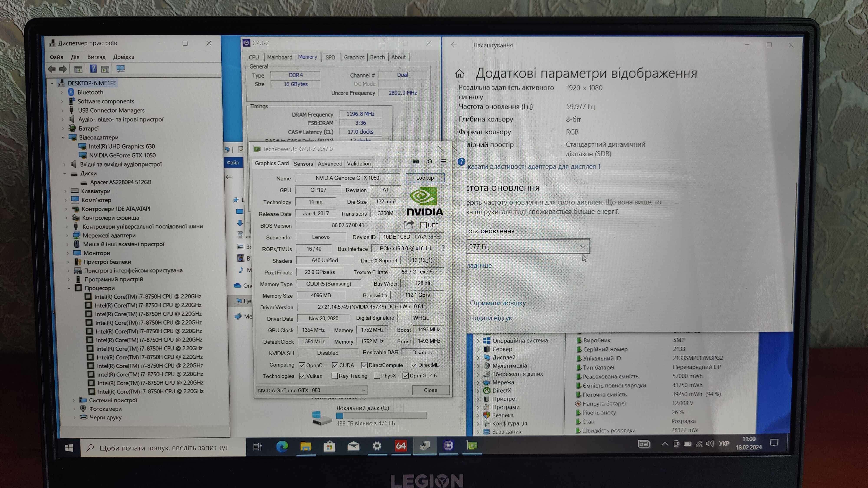Click the GPU-Z Sensors tab
Image resolution: width=868 pixels, height=488 pixels.
tap(303, 163)
